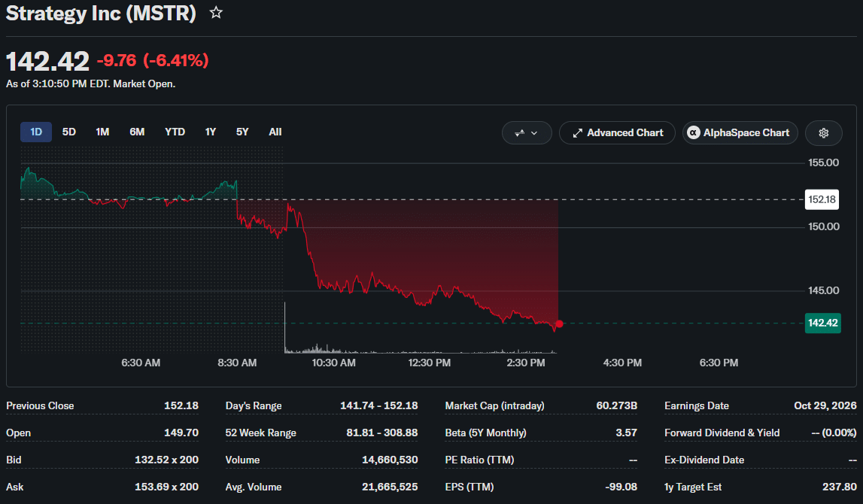
Task: Show year-to-date YTD range
Action: [175, 132]
